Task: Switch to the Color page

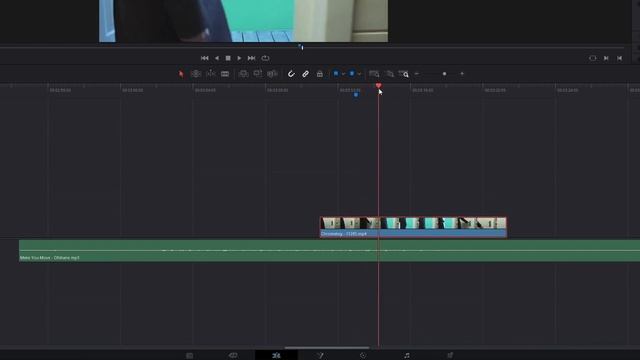Action: click(x=363, y=356)
